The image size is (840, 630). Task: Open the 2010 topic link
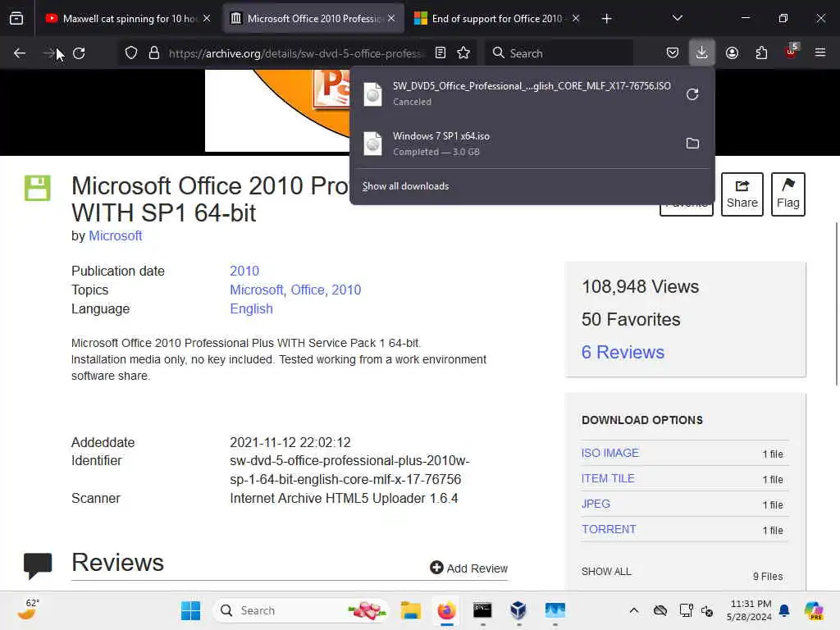(x=346, y=290)
